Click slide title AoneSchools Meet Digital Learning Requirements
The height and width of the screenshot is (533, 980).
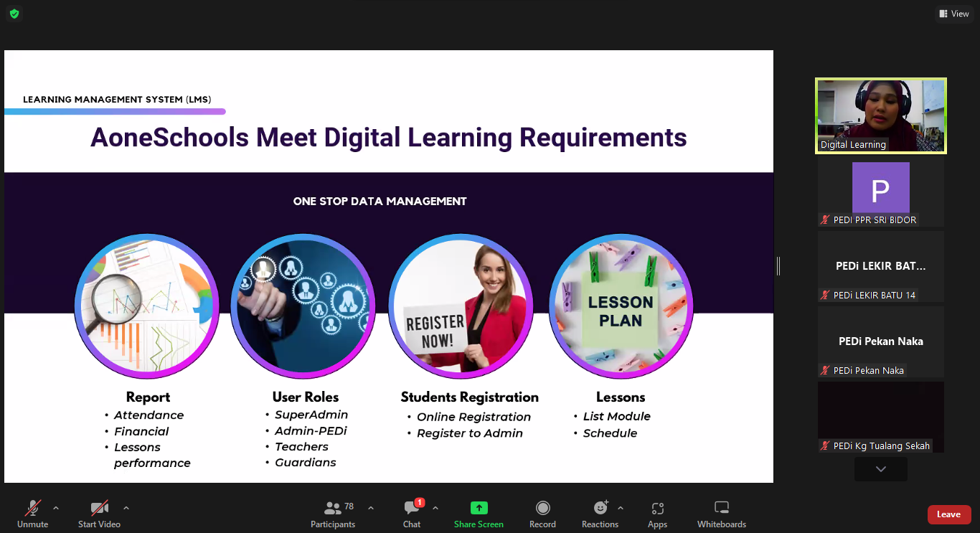[x=389, y=137]
